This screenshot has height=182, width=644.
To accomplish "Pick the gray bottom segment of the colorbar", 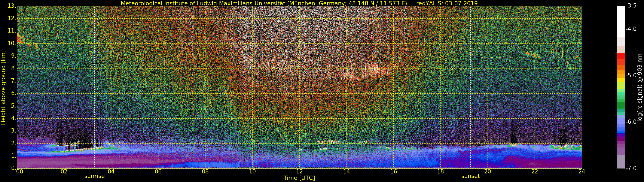I will tap(621, 162).
